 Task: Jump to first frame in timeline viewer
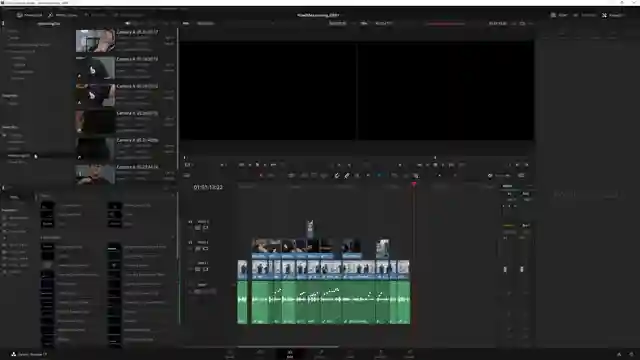point(419,165)
